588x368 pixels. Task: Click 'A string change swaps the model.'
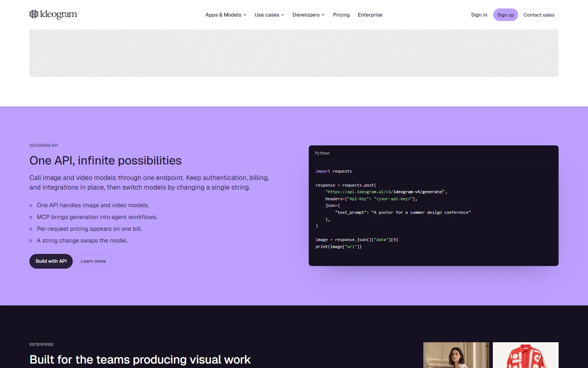(82, 241)
